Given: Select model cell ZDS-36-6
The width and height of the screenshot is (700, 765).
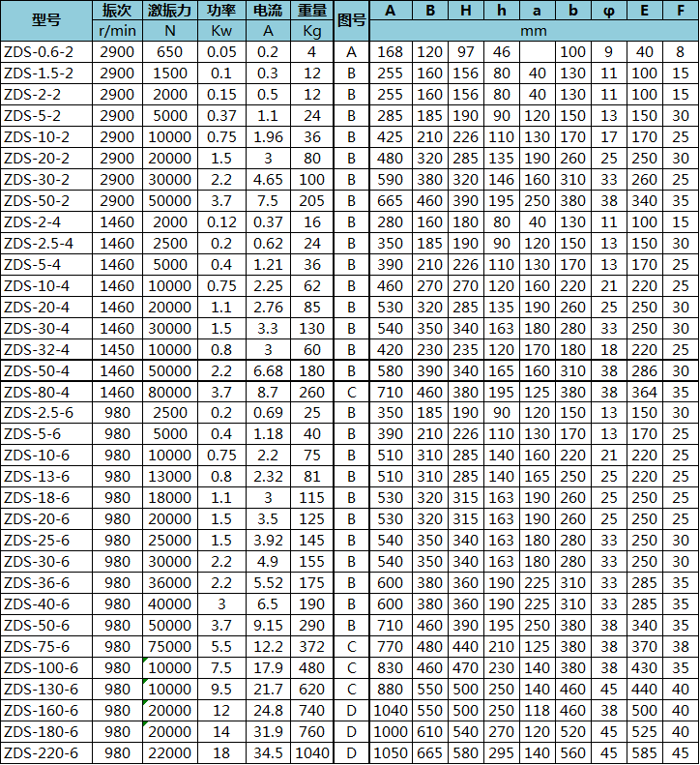Looking at the screenshot, I should 46,583.
